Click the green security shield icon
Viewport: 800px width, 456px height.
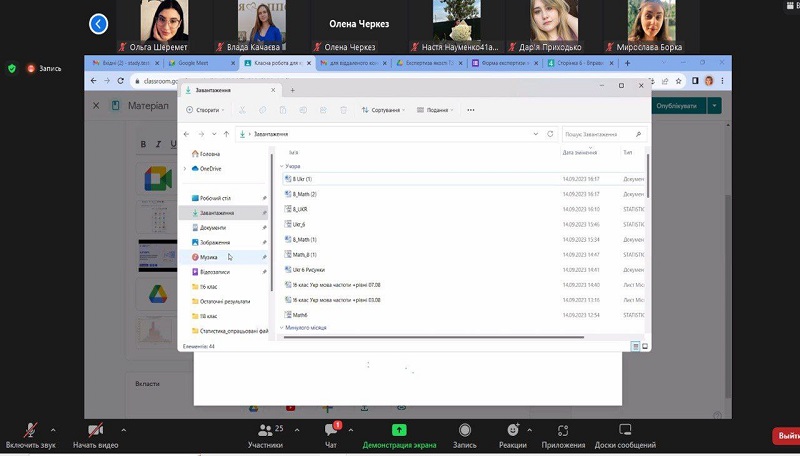12,68
